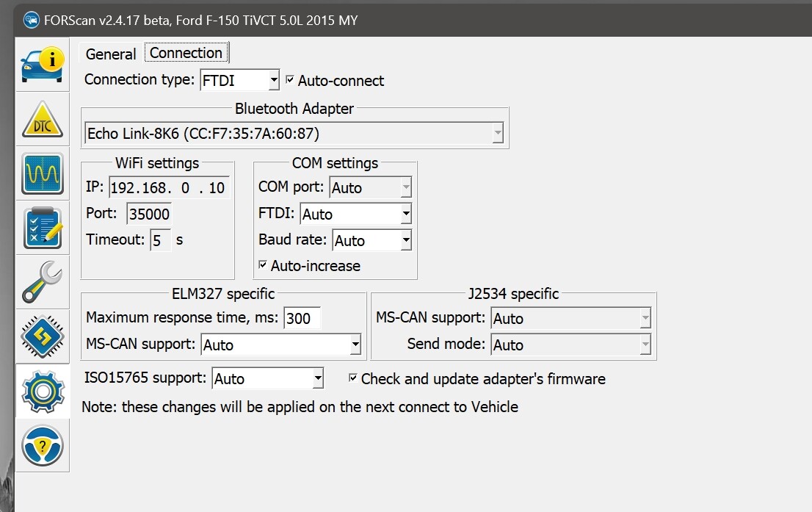Open J2534 MS-CAN support dropdown
812x512 pixels.
tap(570, 318)
